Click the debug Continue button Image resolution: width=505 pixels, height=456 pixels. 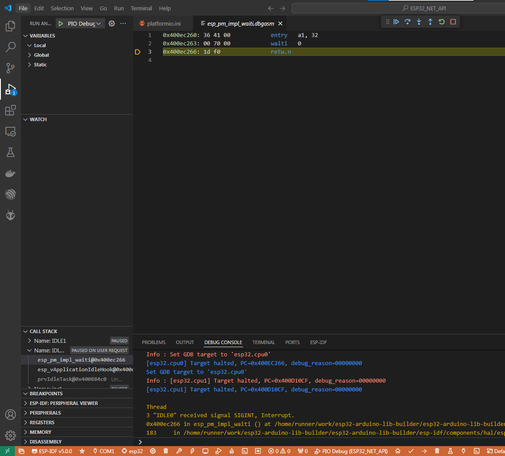396,22
